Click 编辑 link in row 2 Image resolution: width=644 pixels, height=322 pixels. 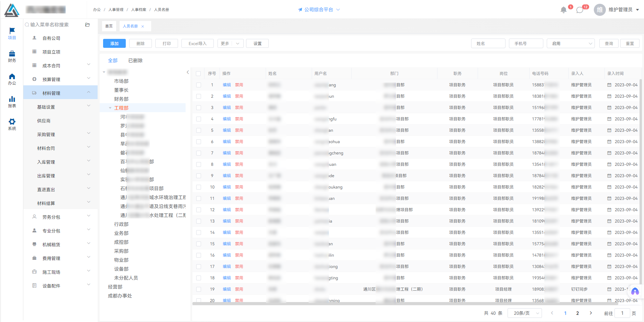point(227,96)
